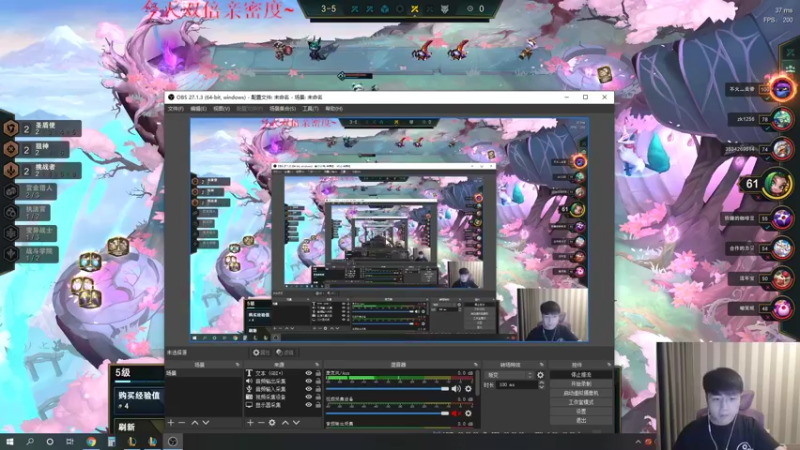
Task: Open the Help menu in OBS
Action: pos(334,109)
